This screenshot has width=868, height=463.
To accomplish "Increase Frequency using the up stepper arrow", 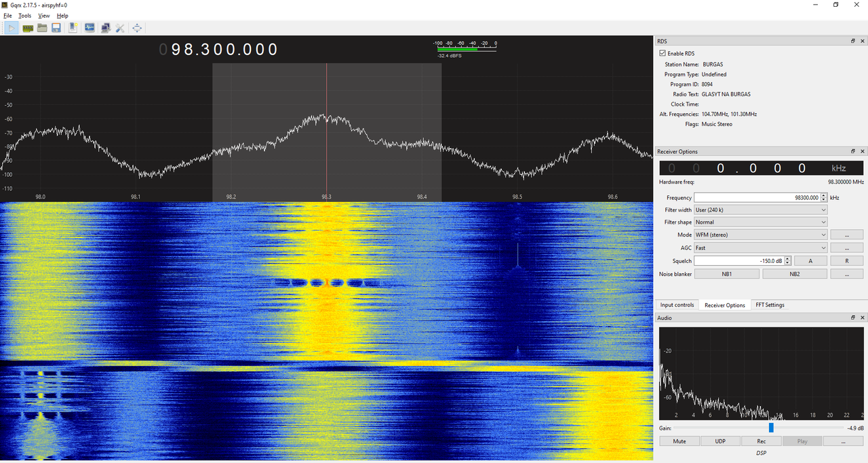I will pos(824,196).
